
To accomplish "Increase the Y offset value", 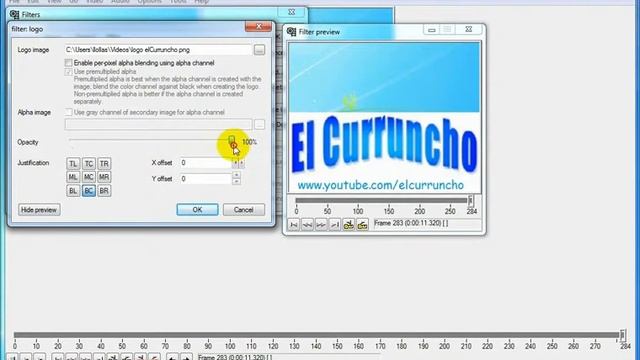I will 236,176.
